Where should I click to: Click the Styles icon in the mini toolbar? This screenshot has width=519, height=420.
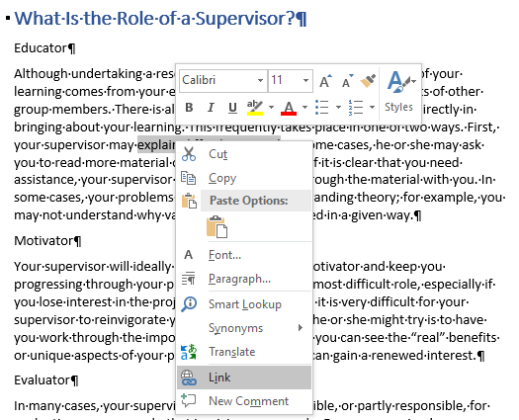[x=399, y=91]
